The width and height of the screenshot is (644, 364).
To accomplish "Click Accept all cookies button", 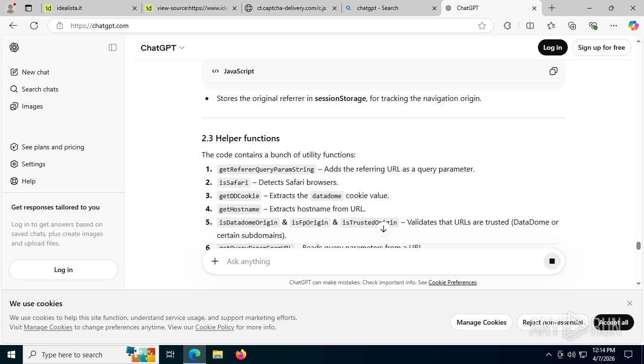I will [x=614, y=322].
